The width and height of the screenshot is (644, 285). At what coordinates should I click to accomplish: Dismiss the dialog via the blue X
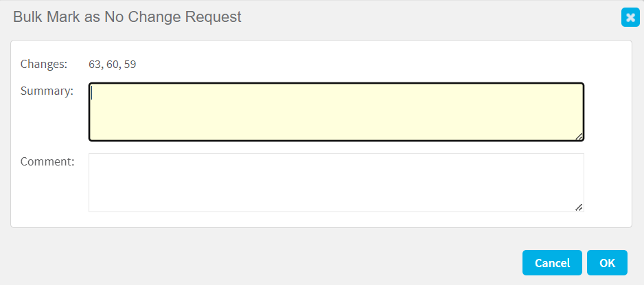630,18
